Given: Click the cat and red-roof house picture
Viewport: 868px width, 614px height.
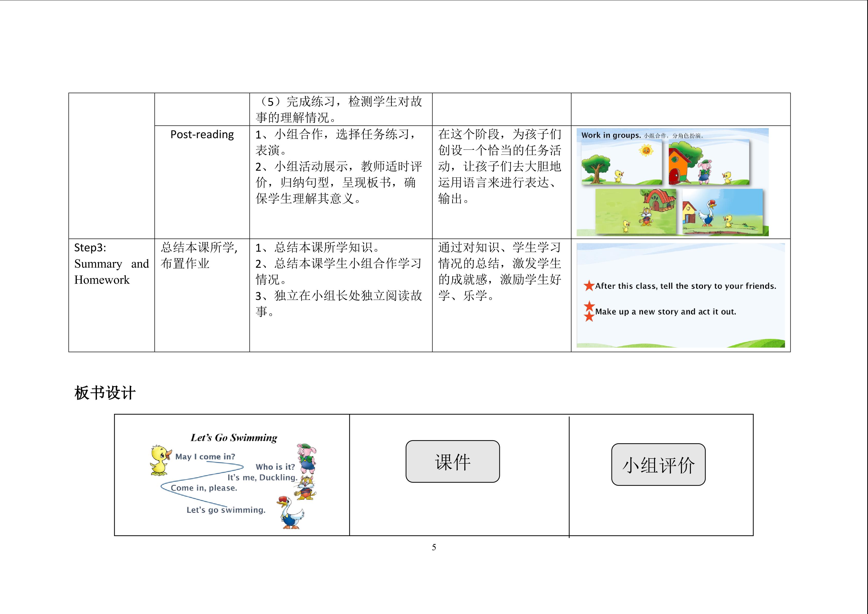Looking at the screenshot, I should 635,211.
